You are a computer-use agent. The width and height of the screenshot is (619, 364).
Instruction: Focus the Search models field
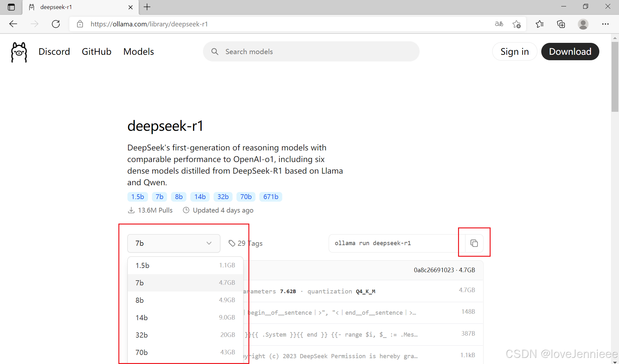click(x=311, y=52)
